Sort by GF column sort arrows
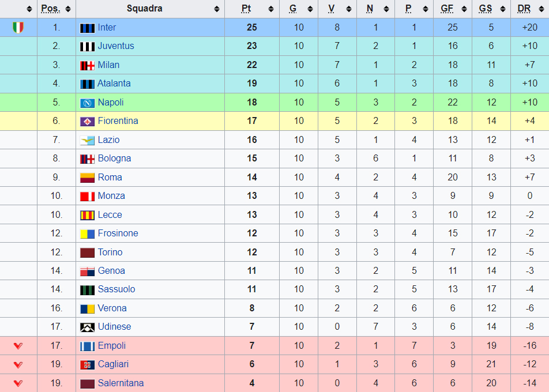549x392 pixels. click(x=464, y=9)
